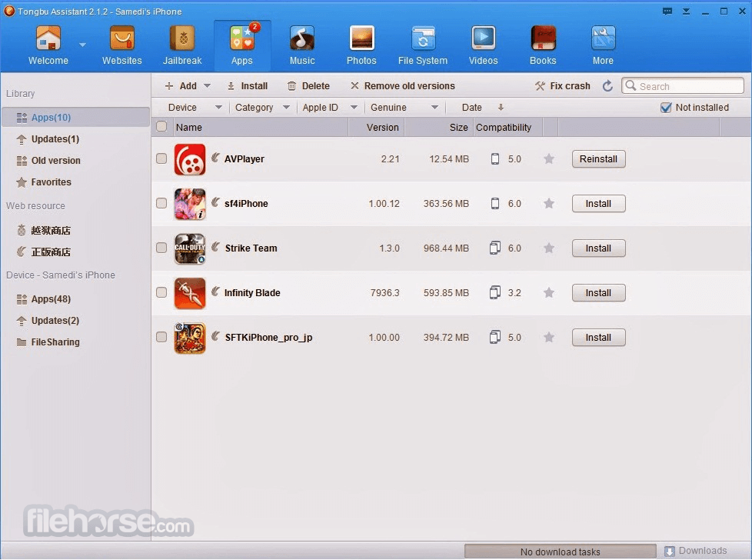
Task: Click the Fix crash button
Action: click(x=563, y=86)
